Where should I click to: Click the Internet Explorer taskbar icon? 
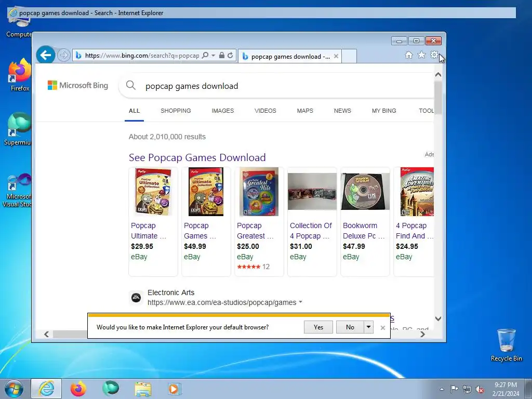[46, 389]
